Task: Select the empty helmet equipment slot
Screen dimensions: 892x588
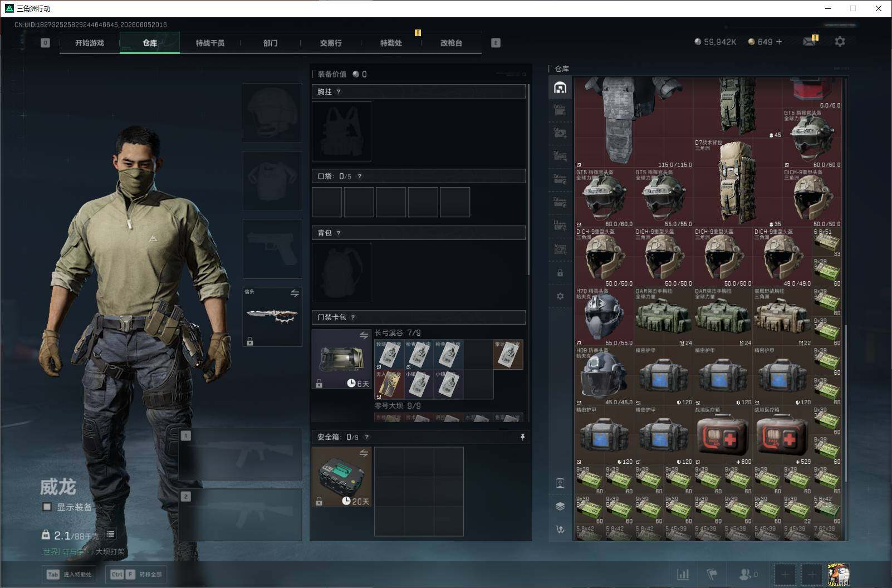Action: (x=272, y=112)
